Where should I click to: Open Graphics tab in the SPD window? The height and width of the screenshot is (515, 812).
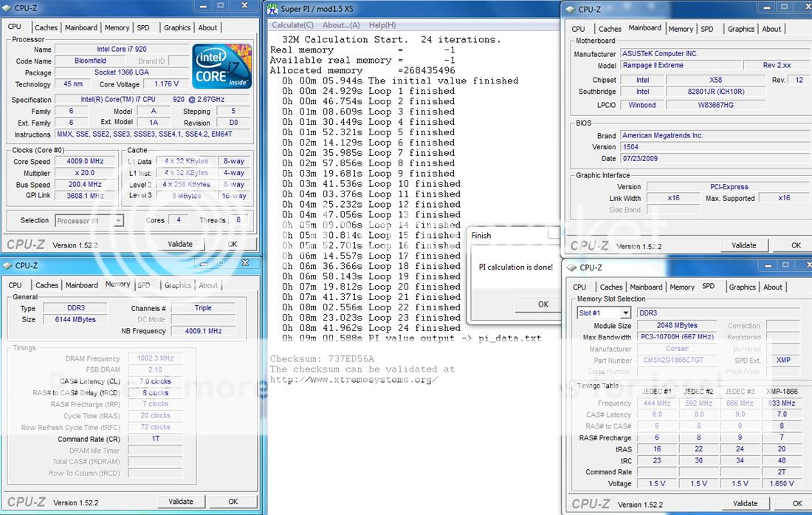742,287
